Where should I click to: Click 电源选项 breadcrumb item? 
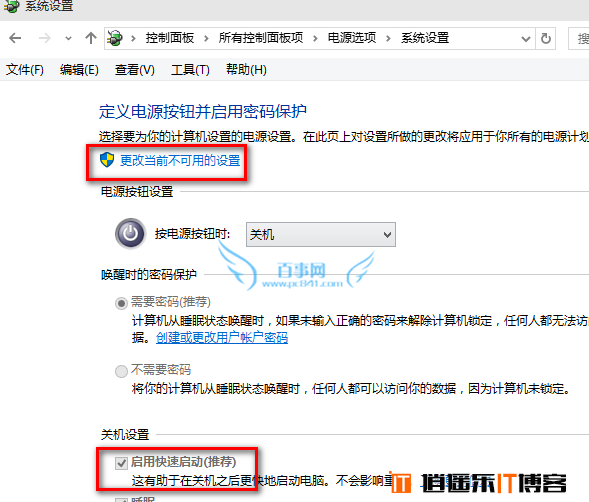click(x=352, y=38)
